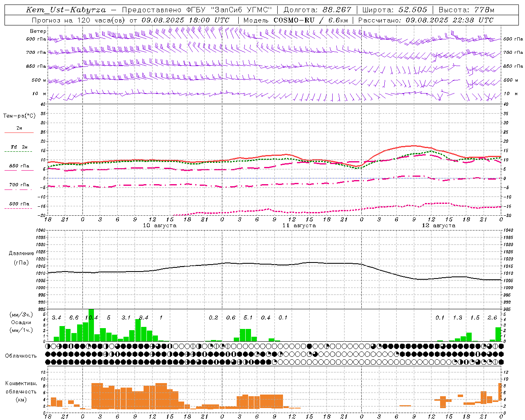Click the Облачность cloudiness label
This screenshot has height=420, width=525.
pos(21,356)
